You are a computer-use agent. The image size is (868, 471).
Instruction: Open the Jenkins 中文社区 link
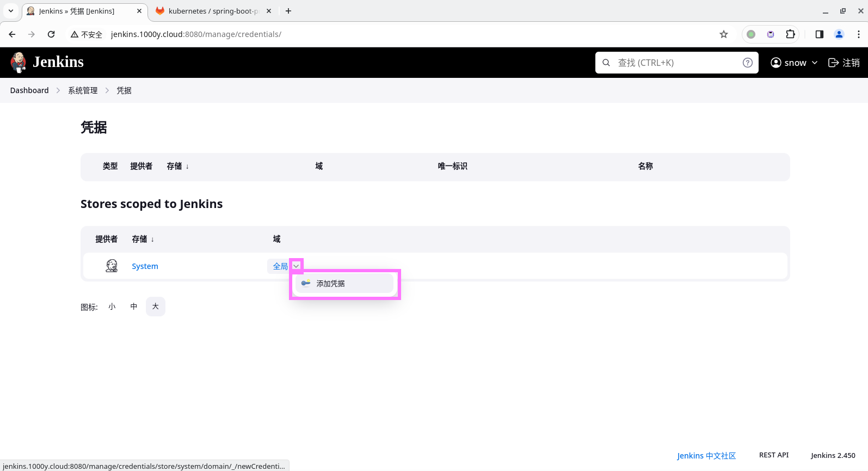point(706,456)
